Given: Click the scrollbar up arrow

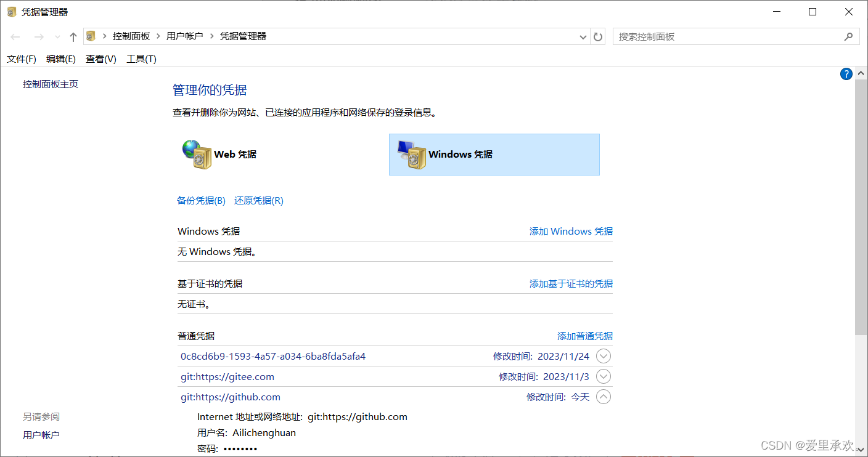Looking at the screenshot, I should tap(861, 73).
